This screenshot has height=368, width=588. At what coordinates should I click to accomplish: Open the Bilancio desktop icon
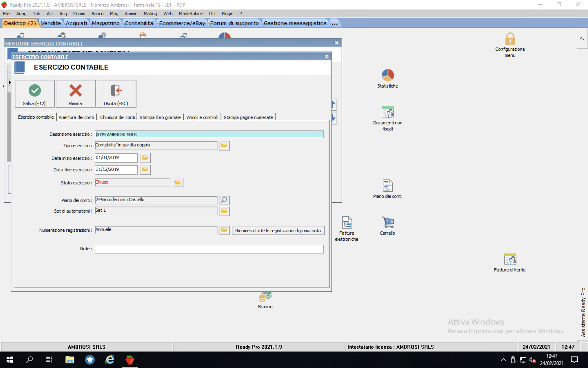point(265,300)
